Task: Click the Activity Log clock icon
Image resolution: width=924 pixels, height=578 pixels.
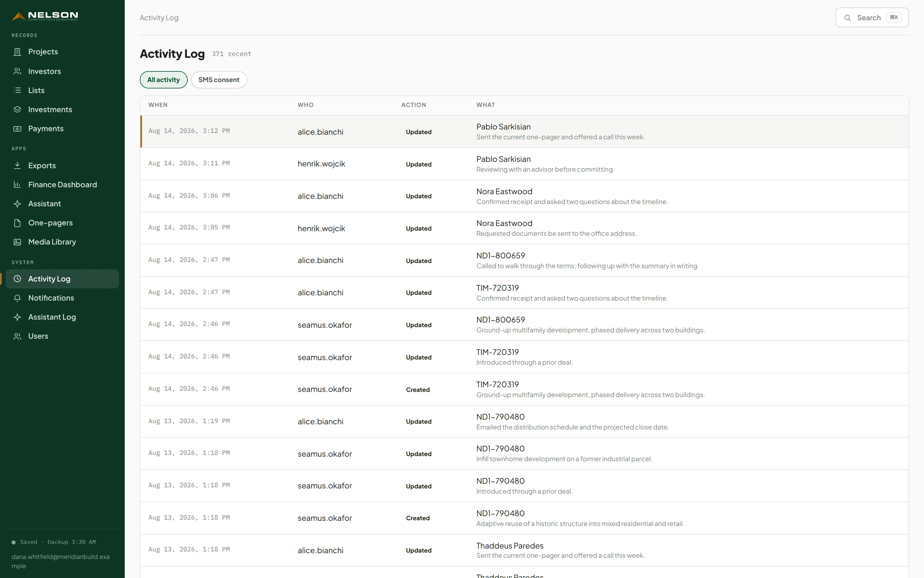Action: tap(17, 279)
